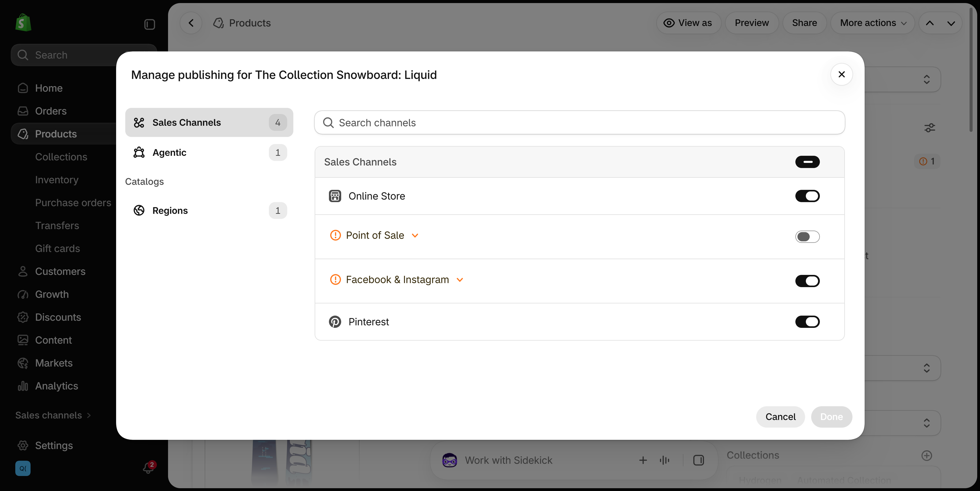Go to the previous product arrow
Image resolution: width=980 pixels, height=491 pixels.
point(929,23)
